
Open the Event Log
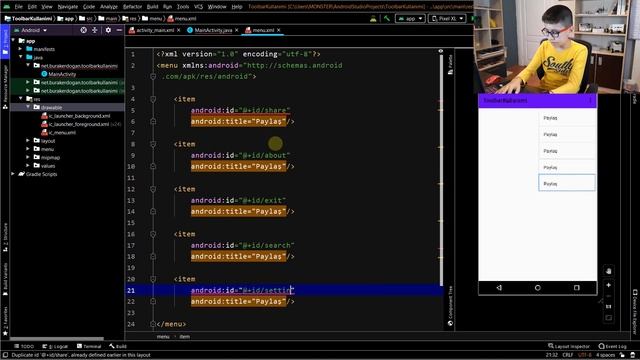[612, 346]
